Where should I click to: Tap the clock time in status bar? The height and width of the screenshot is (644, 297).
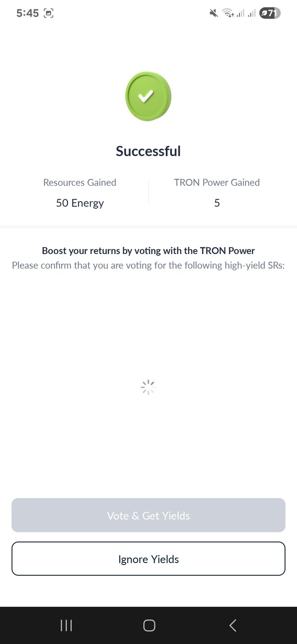click(x=27, y=13)
